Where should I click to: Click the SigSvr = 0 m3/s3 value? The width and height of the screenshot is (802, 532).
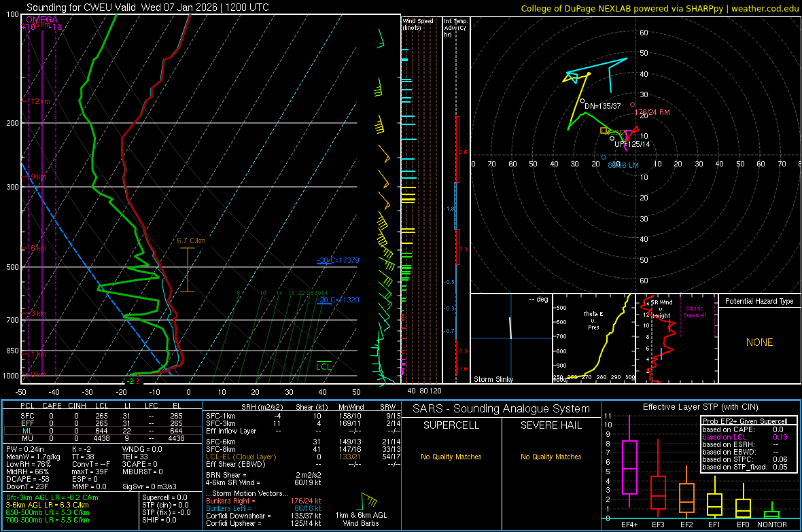150,486
